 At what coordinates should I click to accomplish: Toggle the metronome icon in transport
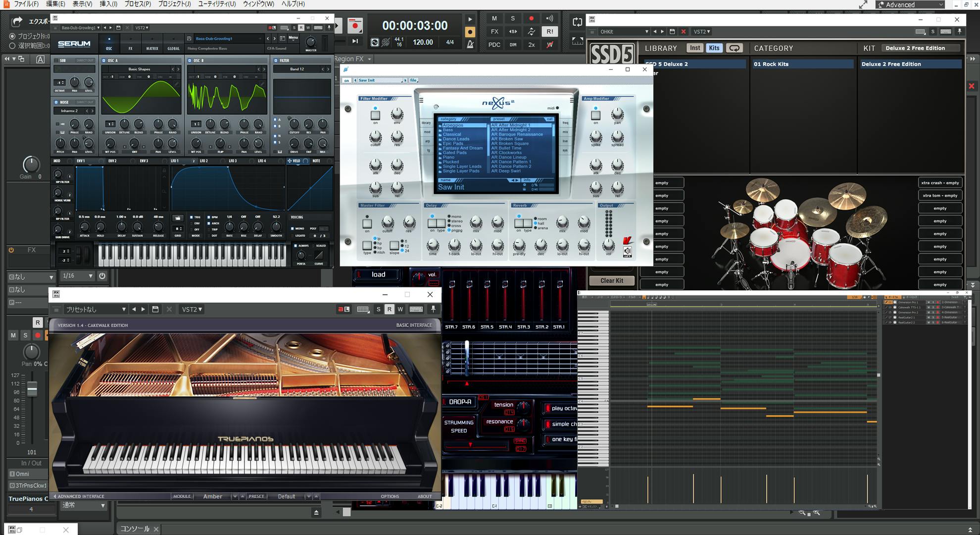coord(470,45)
